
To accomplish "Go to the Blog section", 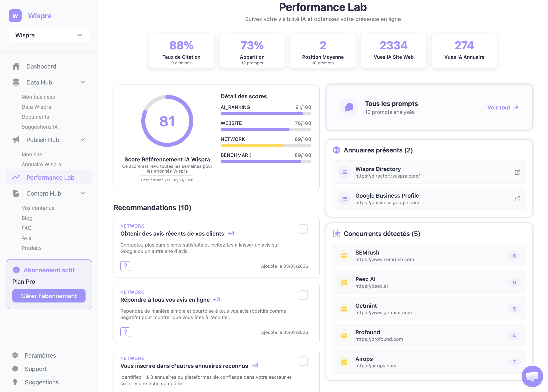I will pos(27,218).
